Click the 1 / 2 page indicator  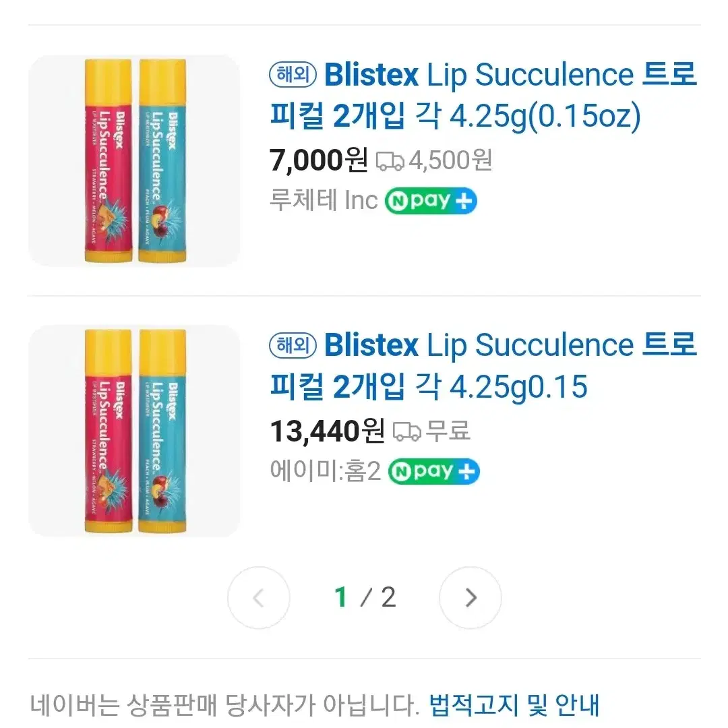(x=365, y=597)
